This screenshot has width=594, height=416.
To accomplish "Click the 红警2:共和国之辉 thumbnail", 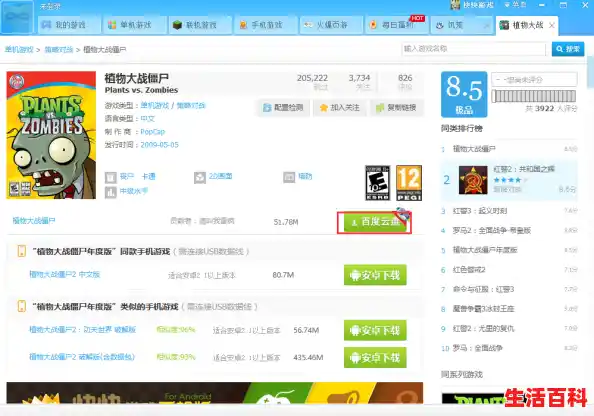I will pos(473,180).
